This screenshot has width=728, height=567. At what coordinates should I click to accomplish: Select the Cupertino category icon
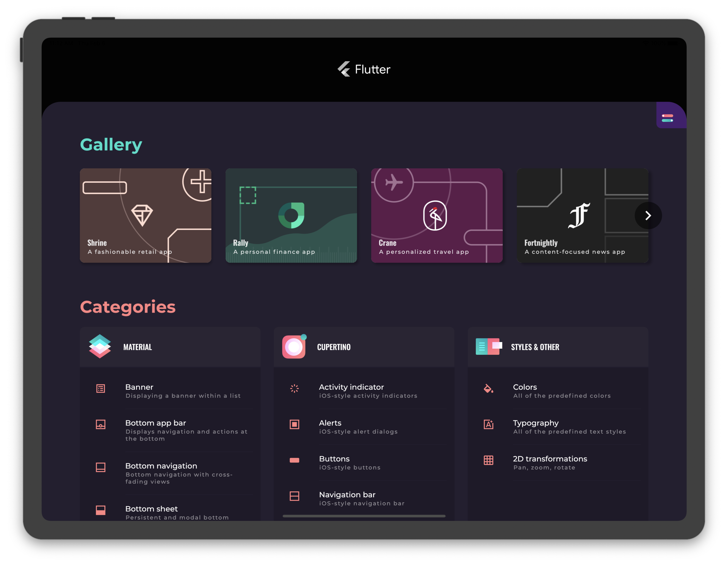(x=293, y=347)
